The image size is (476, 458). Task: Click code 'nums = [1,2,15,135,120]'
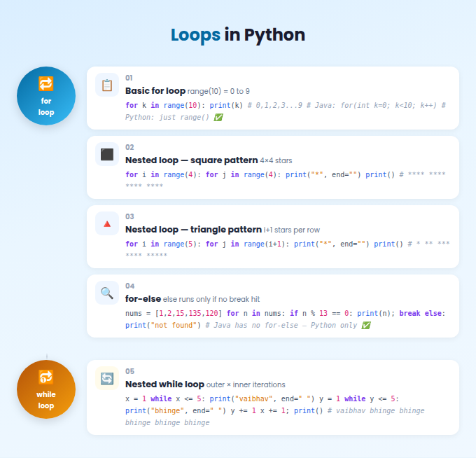point(174,313)
